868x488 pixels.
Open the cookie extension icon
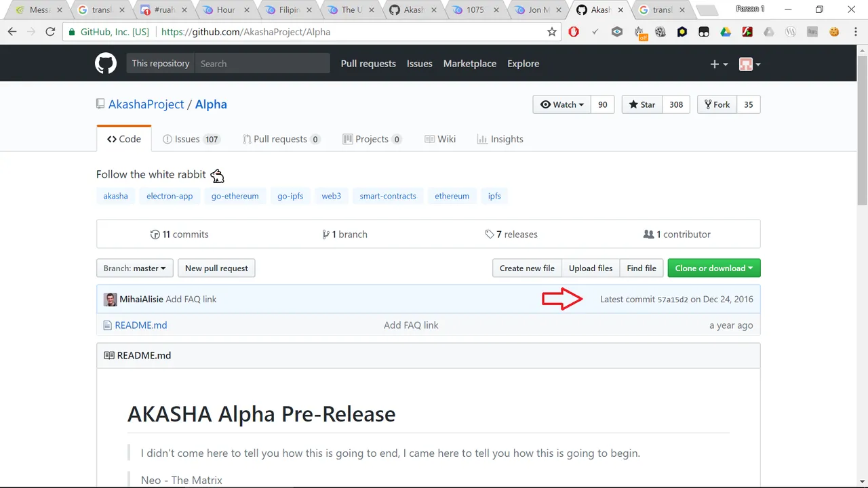(x=834, y=32)
